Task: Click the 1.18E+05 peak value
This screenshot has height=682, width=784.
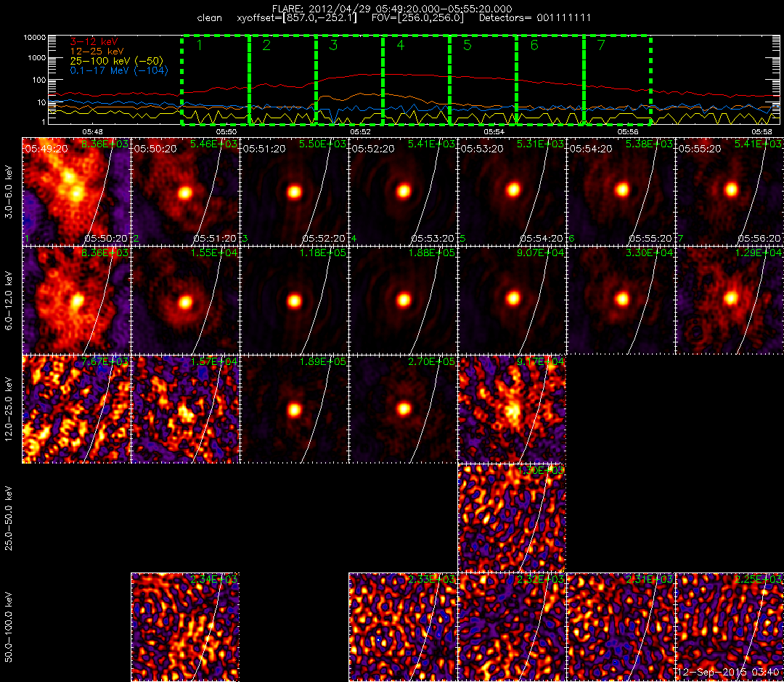Action: (x=322, y=252)
